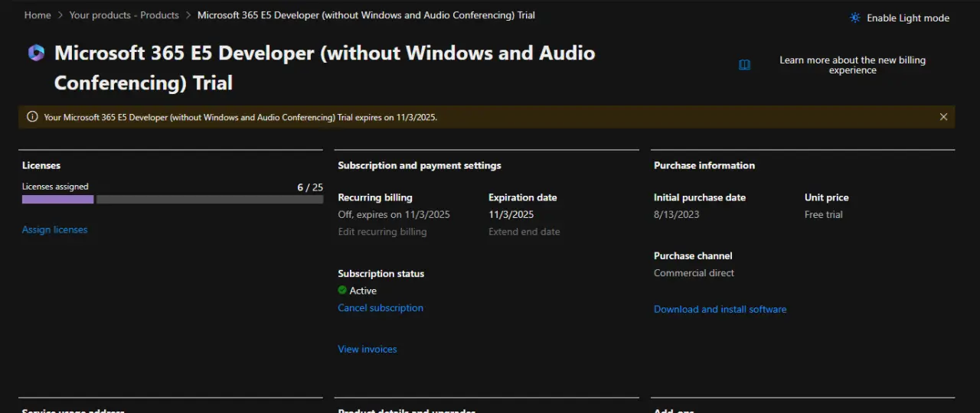Click Edit recurring billing
The height and width of the screenshot is (413, 980).
[382, 232]
